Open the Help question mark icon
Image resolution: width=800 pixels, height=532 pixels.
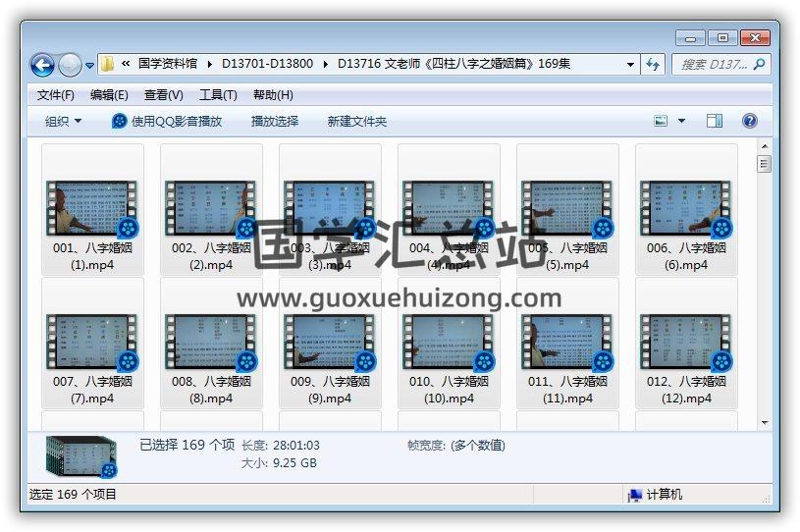pyautogui.click(x=749, y=121)
